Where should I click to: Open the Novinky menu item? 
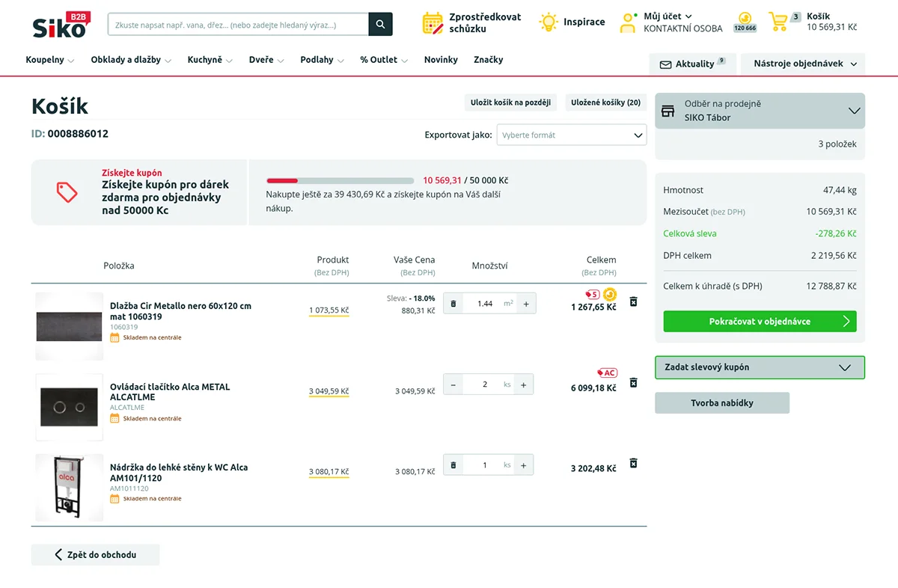[x=441, y=60]
